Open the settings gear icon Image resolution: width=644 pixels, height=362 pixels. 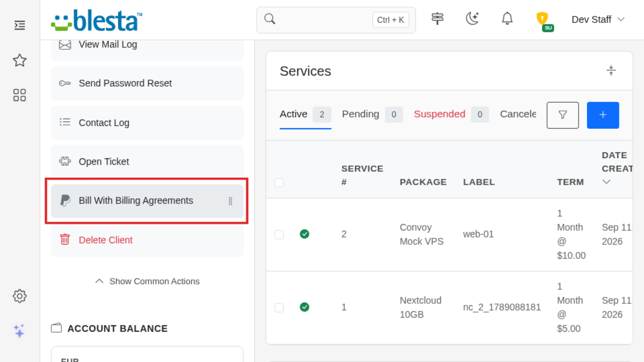(20, 296)
